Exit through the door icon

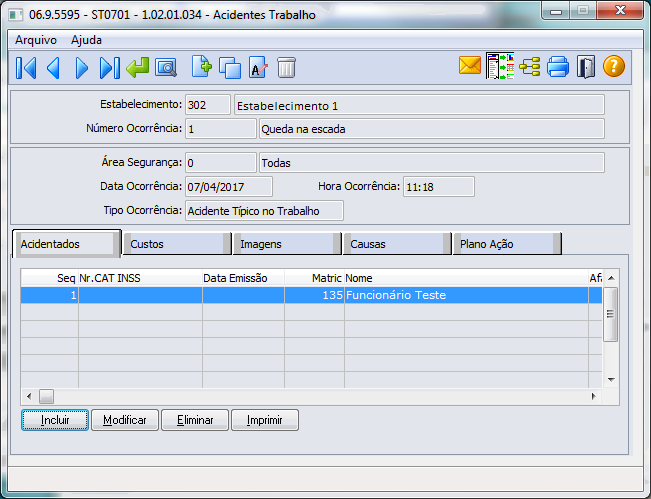coord(585,67)
